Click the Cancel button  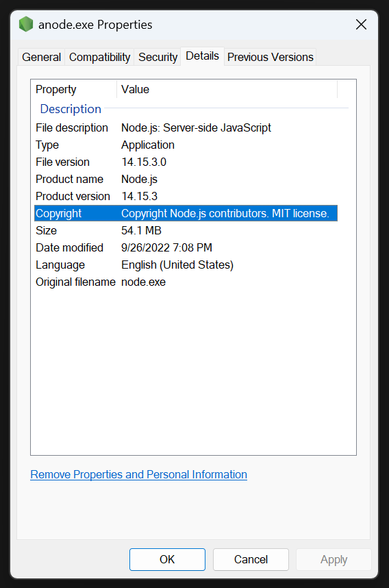251,559
